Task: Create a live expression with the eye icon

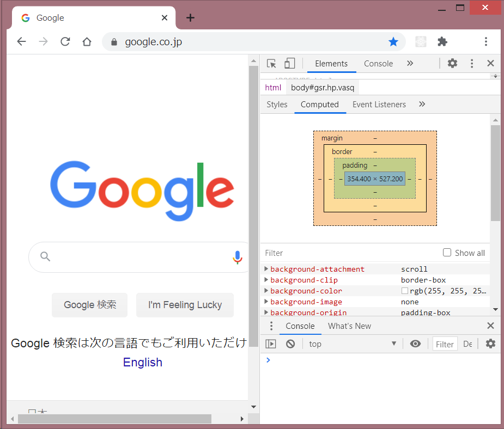Action: click(415, 344)
